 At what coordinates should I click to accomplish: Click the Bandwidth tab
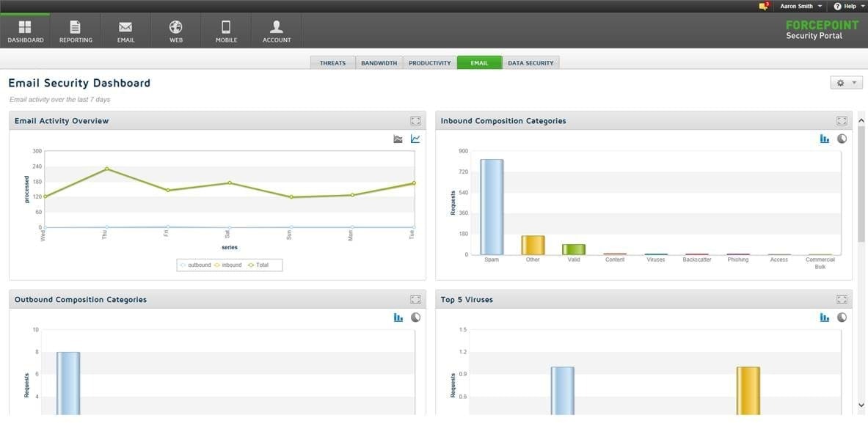click(379, 62)
